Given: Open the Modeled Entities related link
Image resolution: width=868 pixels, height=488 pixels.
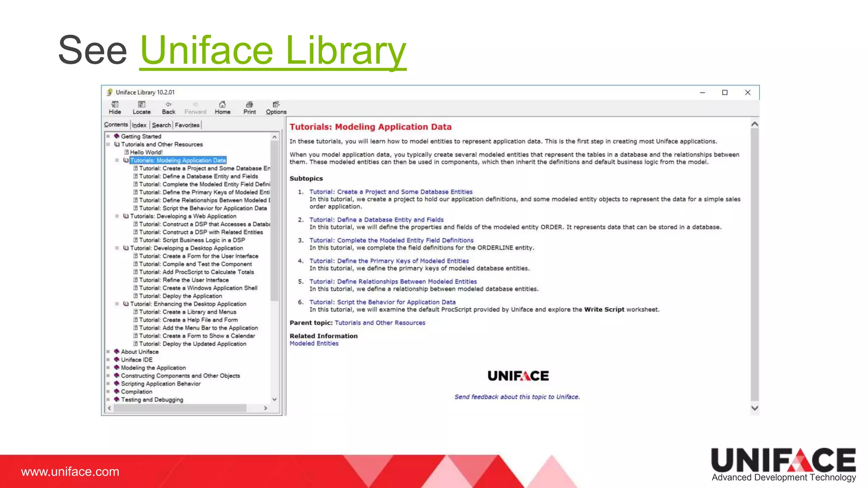Looking at the screenshot, I should [x=314, y=344].
